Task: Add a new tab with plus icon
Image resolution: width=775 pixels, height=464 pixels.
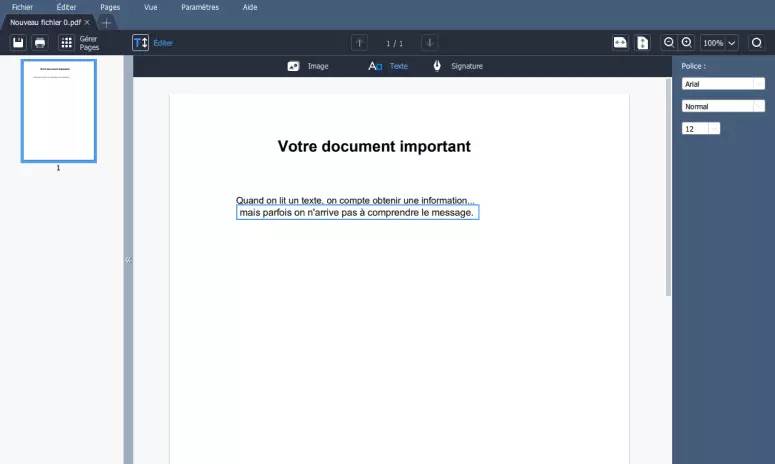Action: pos(106,23)
